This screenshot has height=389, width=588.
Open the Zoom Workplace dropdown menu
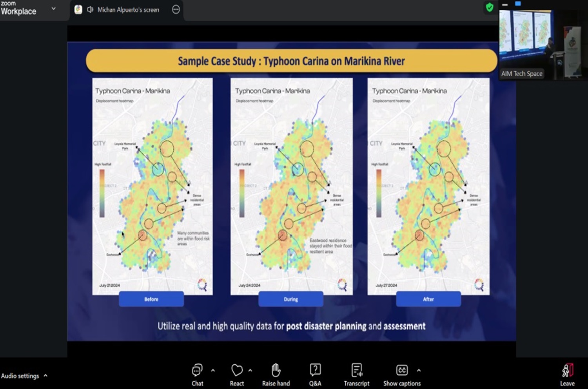pos(54,9)
